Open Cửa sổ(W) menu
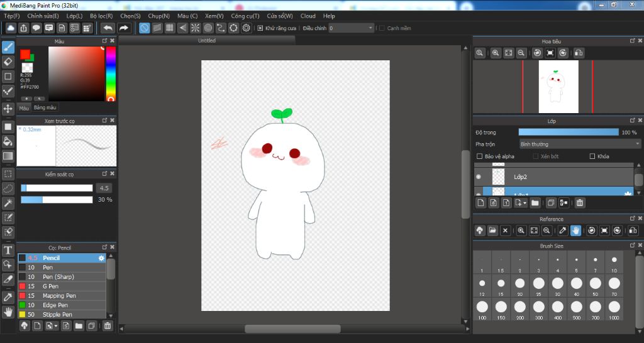 280,16
